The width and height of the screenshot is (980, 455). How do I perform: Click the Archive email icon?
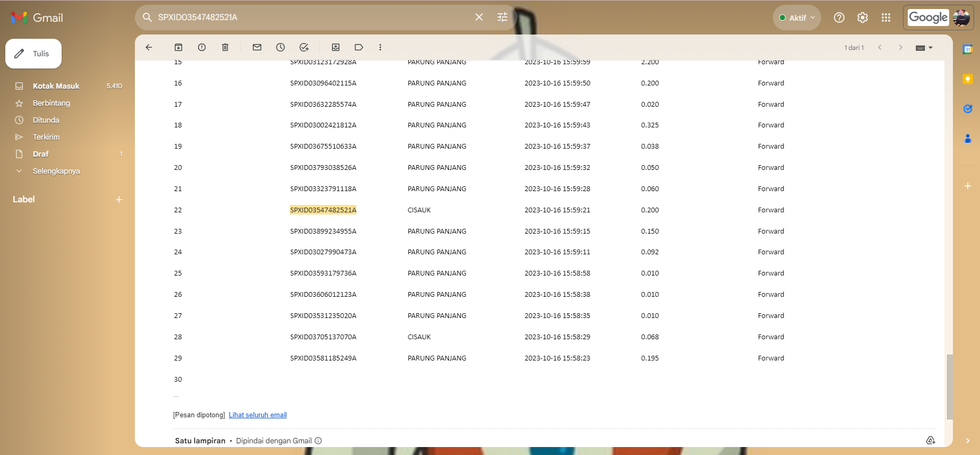coord(178,47)
